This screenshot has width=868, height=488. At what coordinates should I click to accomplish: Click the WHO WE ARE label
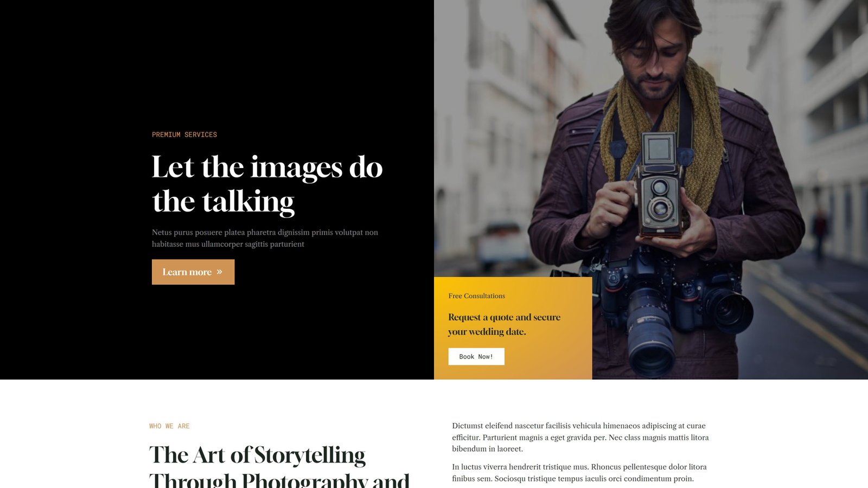(169, 426)
